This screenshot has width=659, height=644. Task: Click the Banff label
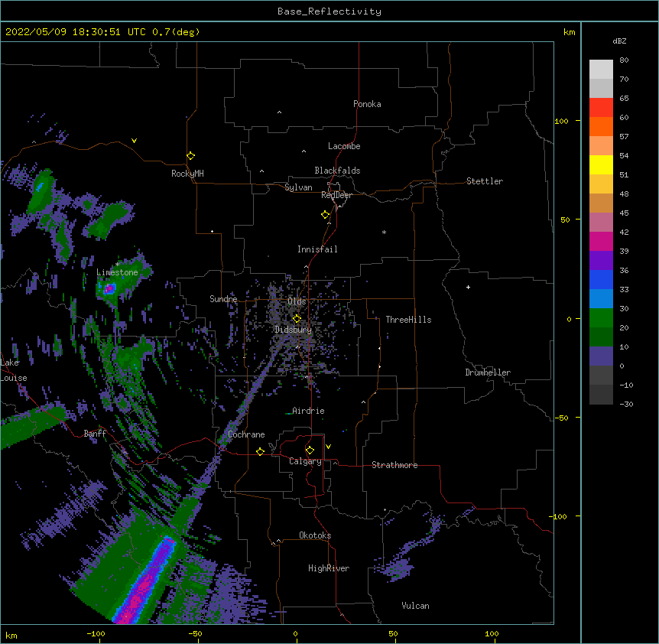click(x=96, y=434)
